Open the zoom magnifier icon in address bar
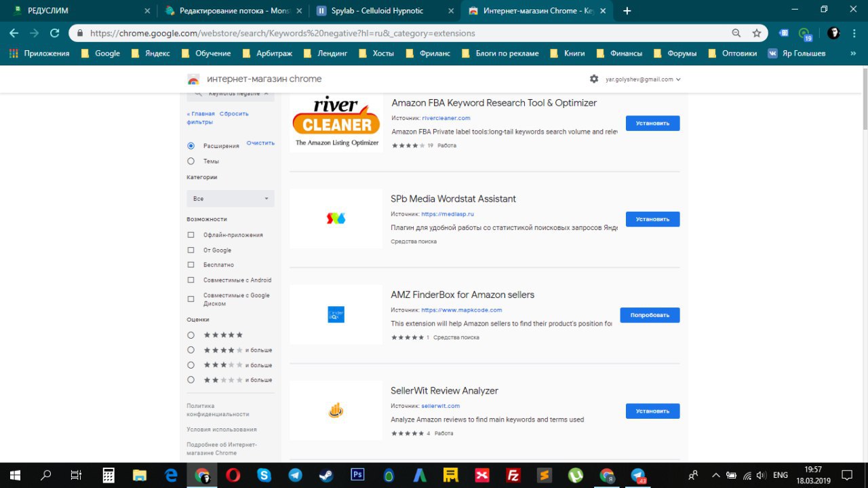868x488 pixels. coord(736,33)
